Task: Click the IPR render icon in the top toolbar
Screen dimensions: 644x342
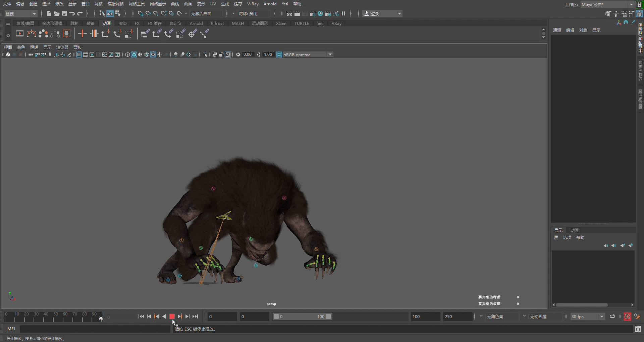Action: click(x=305, y=13)
